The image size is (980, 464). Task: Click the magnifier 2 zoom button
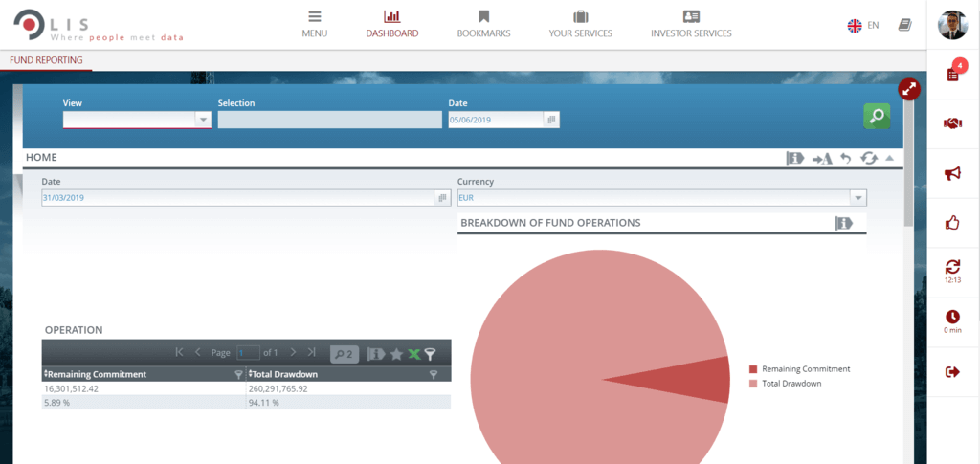pos(345,354)
